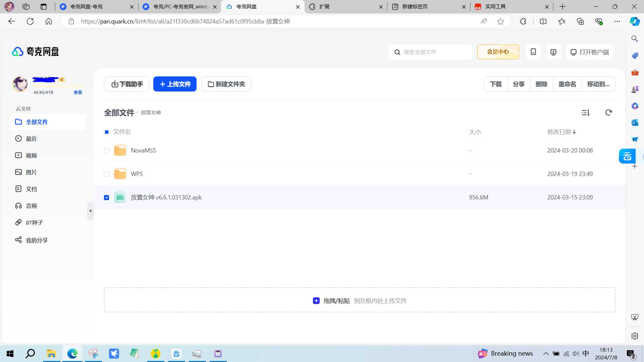Click 下载 in the file action bar
The height and width of the screenshot is (362, 644).
495,84
